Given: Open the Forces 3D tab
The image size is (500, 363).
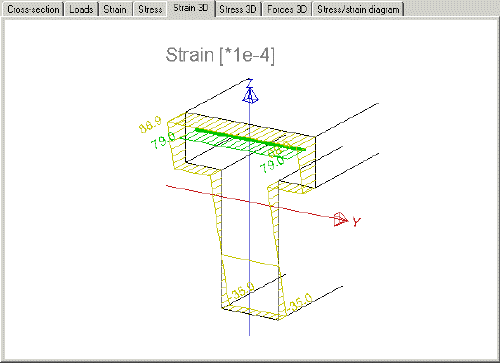Looking at the screenshot, I should coord(287,9).
